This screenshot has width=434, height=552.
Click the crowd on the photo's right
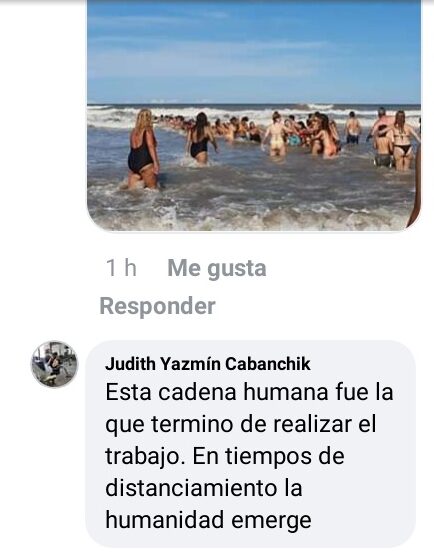[x=384, y=139]
